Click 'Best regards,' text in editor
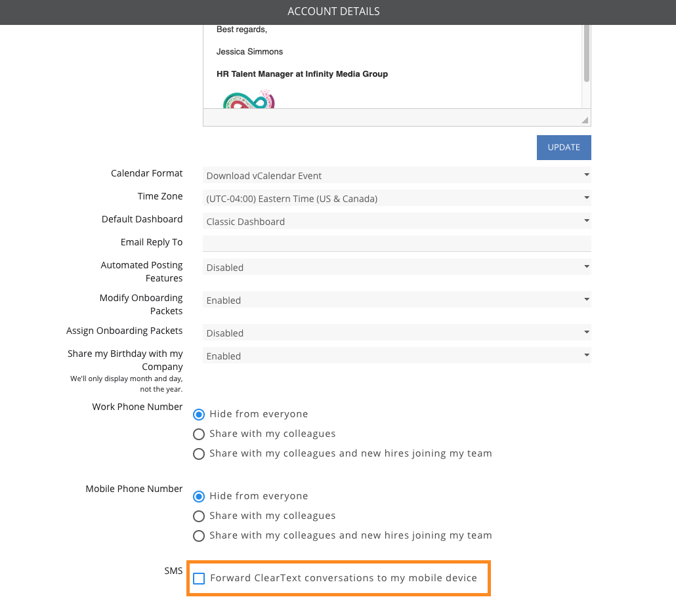Viewport: 676px width, 616px height. [x=242, y=30]
